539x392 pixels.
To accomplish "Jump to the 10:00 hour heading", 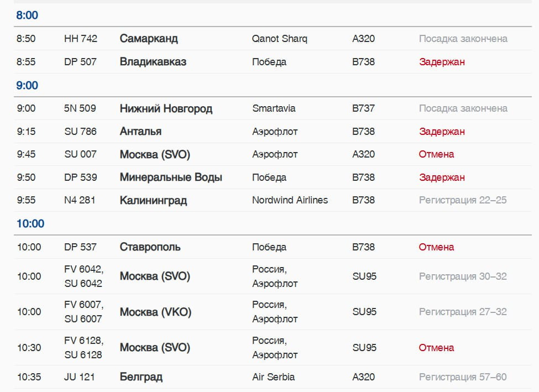I will click(30, 223).
